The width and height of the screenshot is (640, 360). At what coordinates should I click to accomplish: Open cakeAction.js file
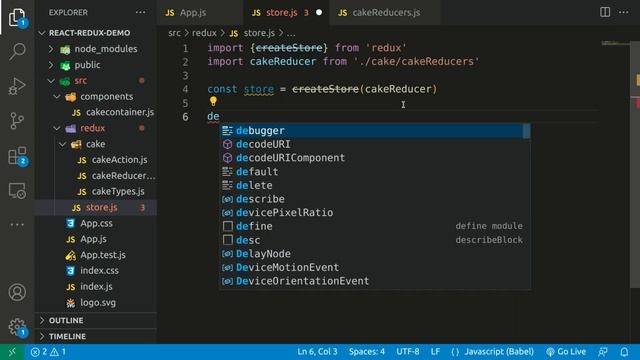pos(96,160)
